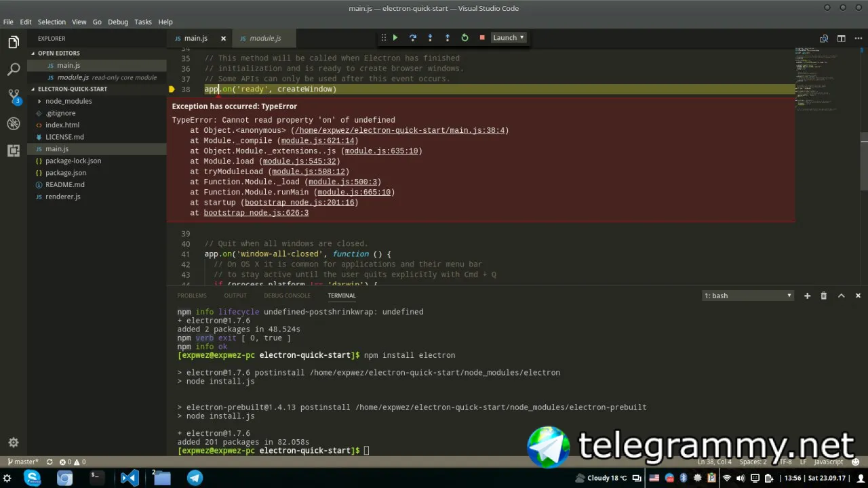Open the File menu

tap(8, 22)
